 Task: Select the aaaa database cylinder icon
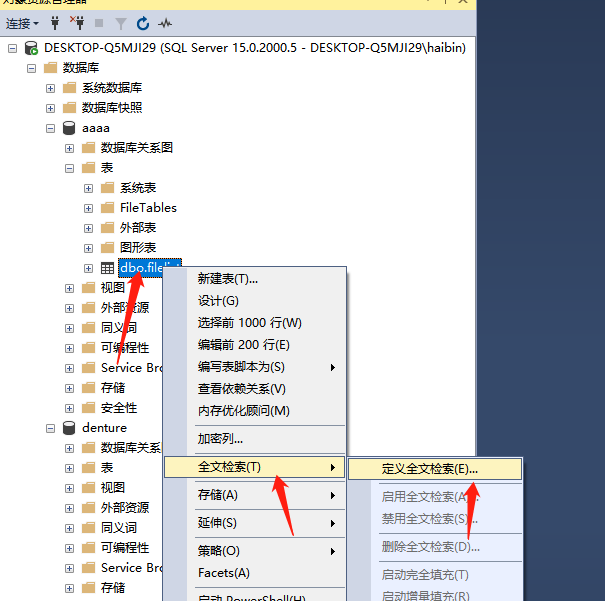click(x=69, y=128)
